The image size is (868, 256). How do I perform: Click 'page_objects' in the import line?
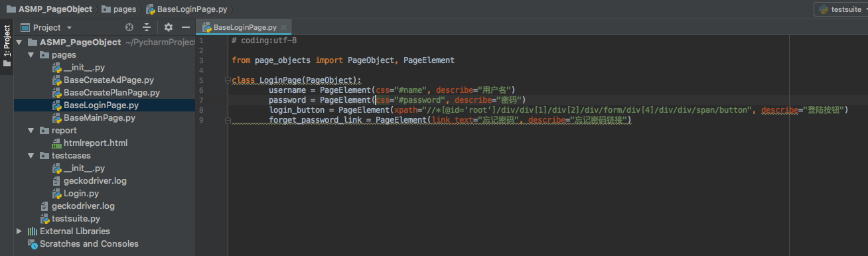(283, 60)
